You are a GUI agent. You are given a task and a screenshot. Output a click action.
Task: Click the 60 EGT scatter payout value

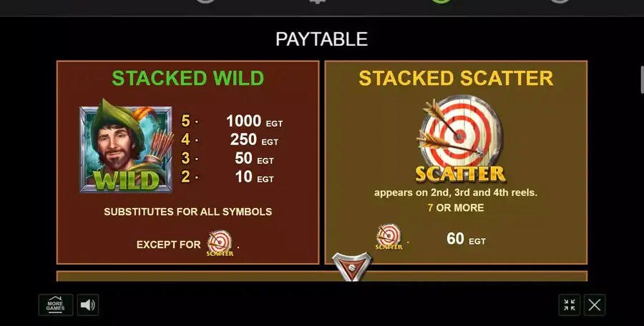[x=466, y=239]
